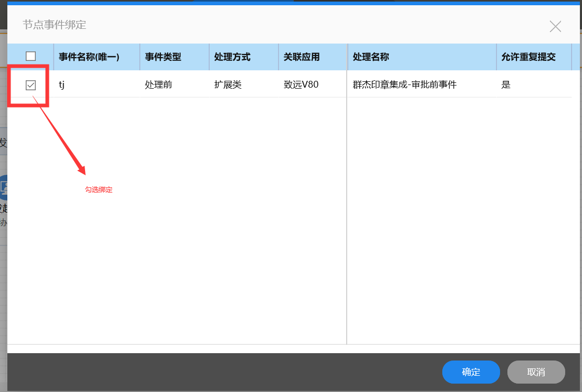Close the 节点事件绑定 dialog with X
The image size is (582, 392).
tap(555, 26)
